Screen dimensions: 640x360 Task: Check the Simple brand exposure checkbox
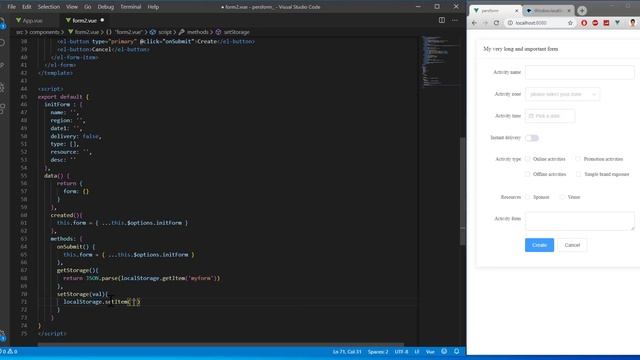pos(578,174)
